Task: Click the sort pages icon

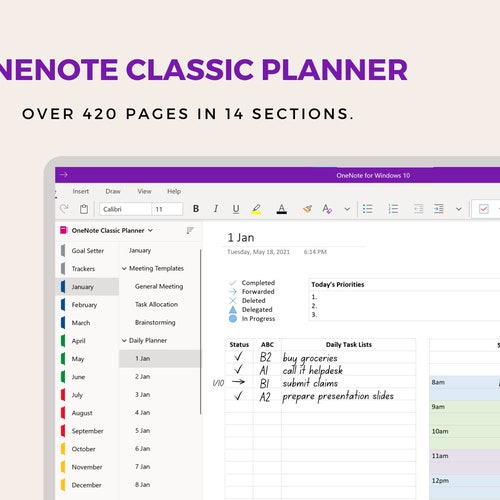Action: point(190,230)
